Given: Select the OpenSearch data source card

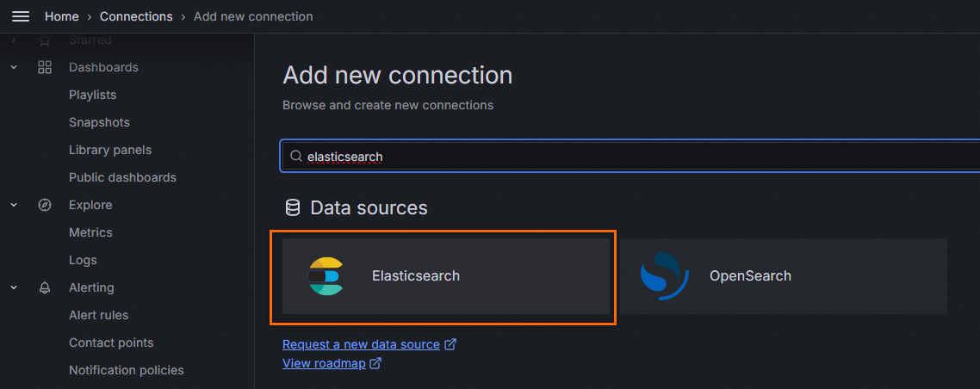Looking at the screenshot, I should point(784,276).
